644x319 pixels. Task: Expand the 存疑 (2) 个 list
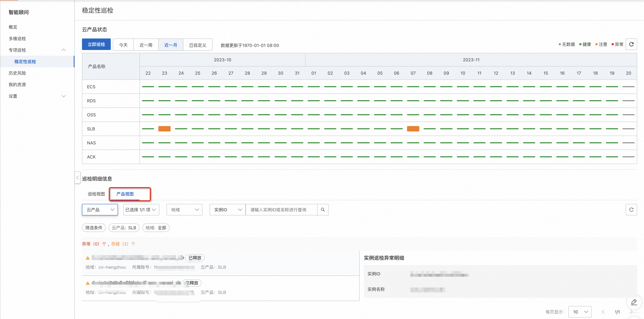pyautogui.click(x=123, y=244)
